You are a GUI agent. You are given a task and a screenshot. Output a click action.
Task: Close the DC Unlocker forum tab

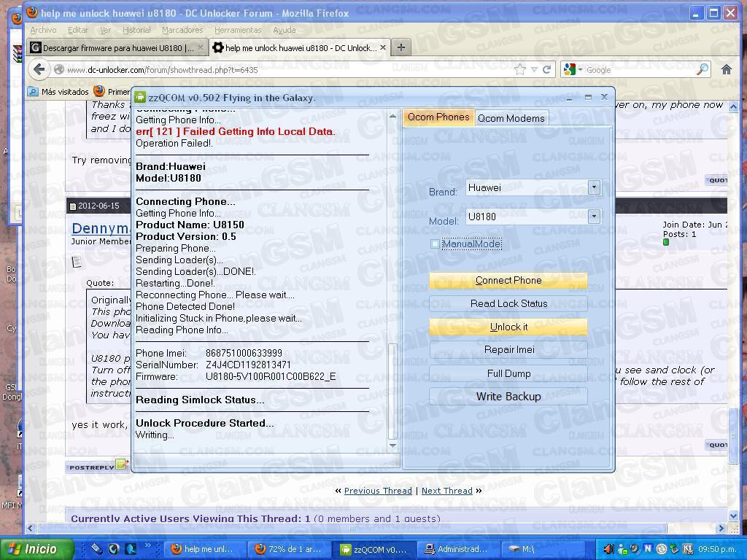click(382, 47)
